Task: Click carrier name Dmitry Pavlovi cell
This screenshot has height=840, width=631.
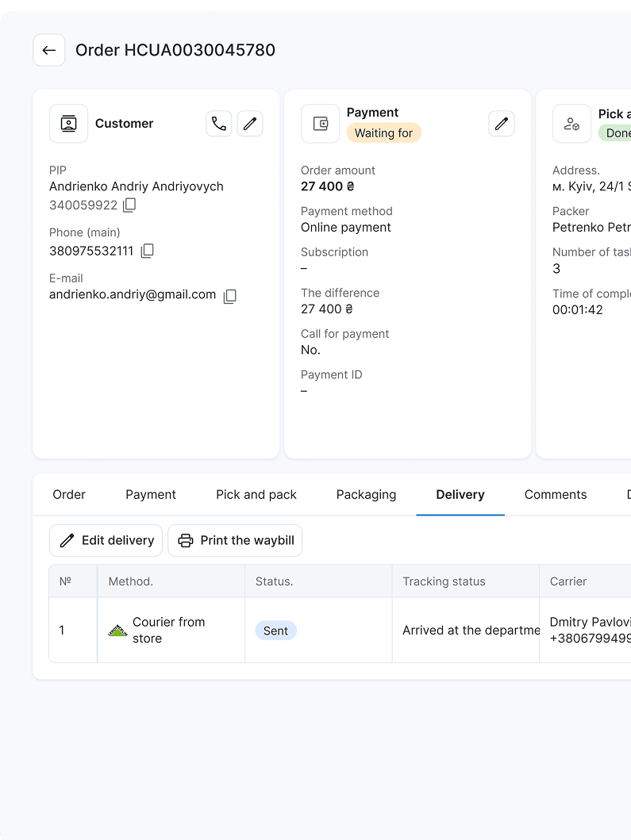Action: (x=585, y=631)
